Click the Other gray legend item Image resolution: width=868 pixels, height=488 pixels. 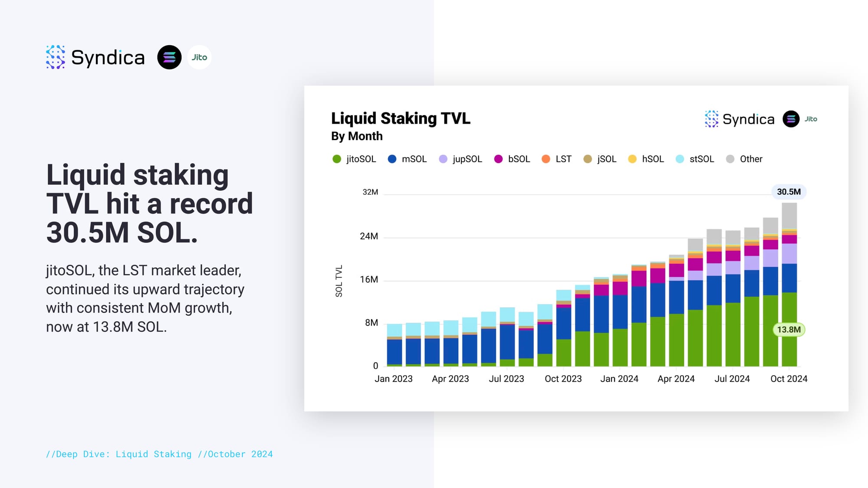(744, 159)
